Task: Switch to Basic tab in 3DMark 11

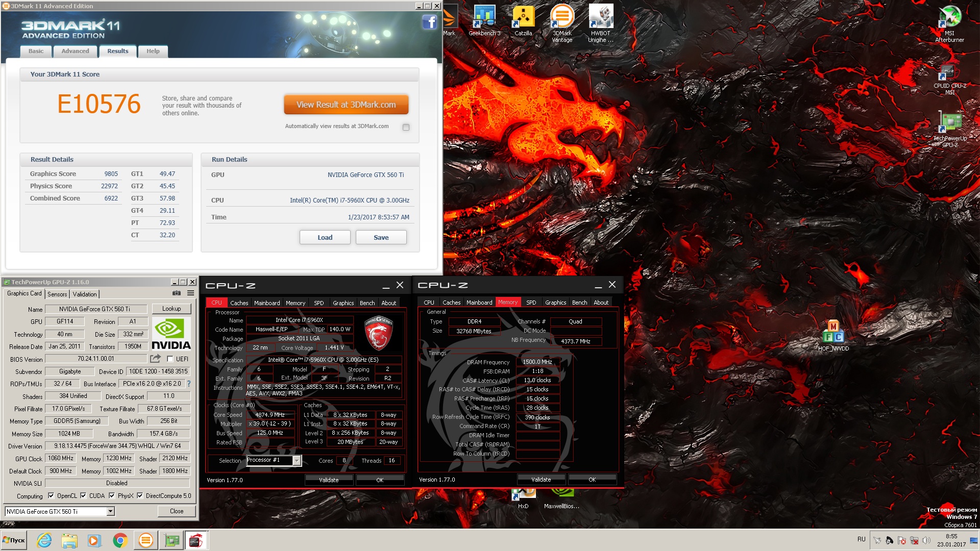Action: [36, 51]
